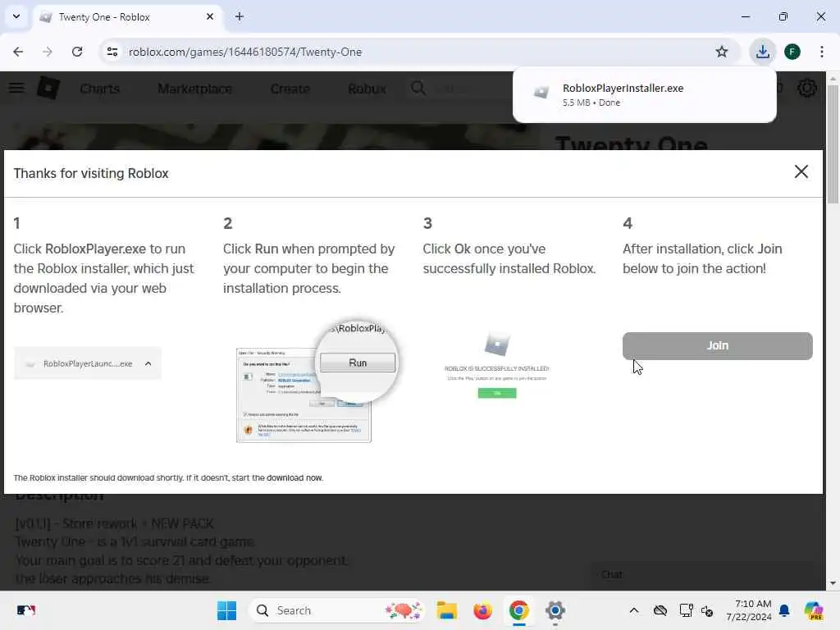The width and height of the screenshot is (840, 630).
Task: Open the clock showing 7:10 AM
Action: coord(748,610)
